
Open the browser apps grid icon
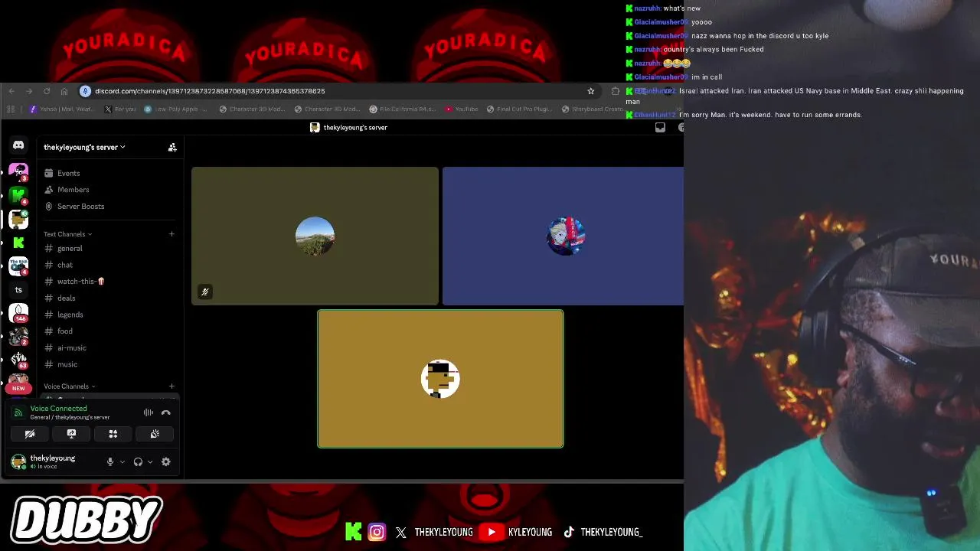[11, 109]
